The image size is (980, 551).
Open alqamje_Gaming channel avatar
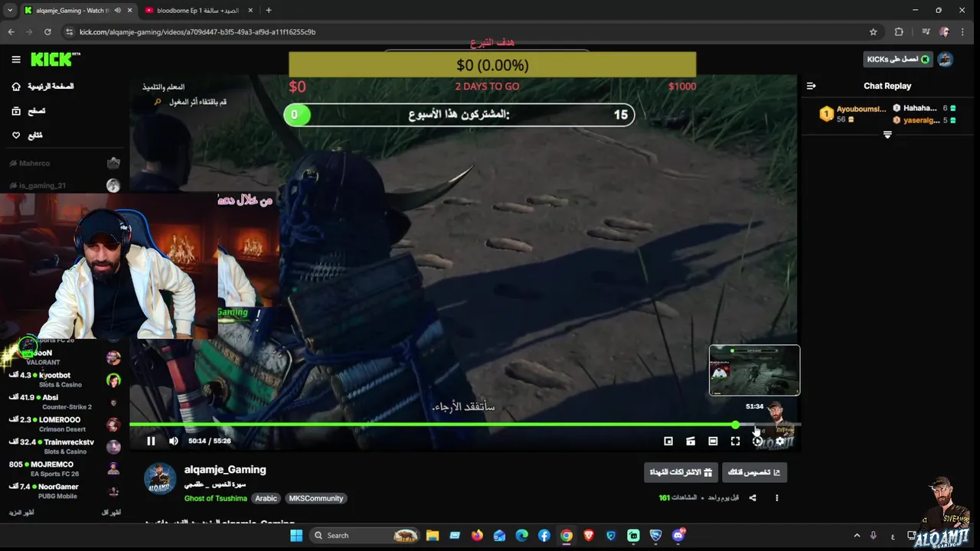tap(160, 479)
